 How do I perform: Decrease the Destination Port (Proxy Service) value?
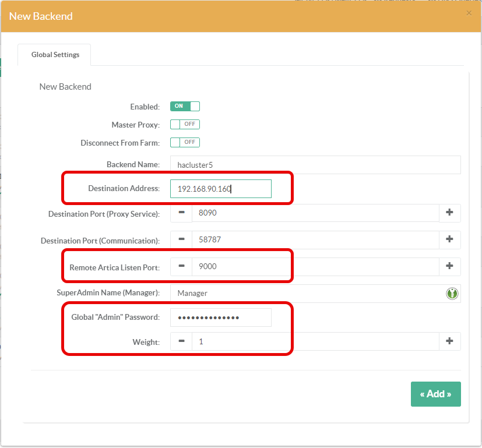tap(181, 213)
